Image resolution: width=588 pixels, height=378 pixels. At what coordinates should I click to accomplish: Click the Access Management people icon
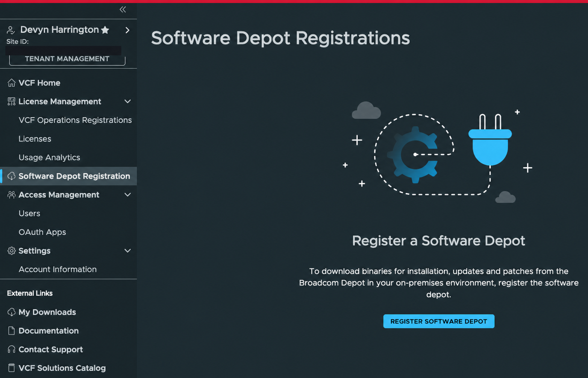(12, 195)
